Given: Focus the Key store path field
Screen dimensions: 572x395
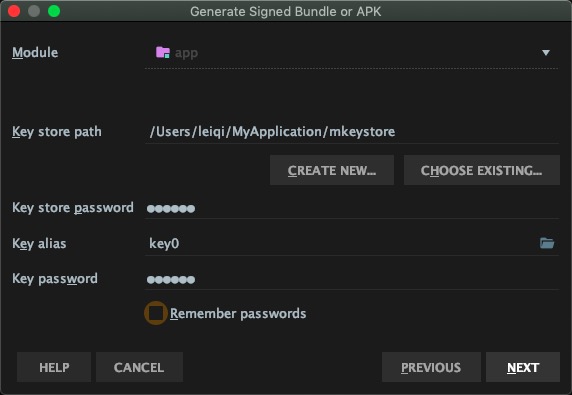Looking at the screenshot, I should 352,132.
